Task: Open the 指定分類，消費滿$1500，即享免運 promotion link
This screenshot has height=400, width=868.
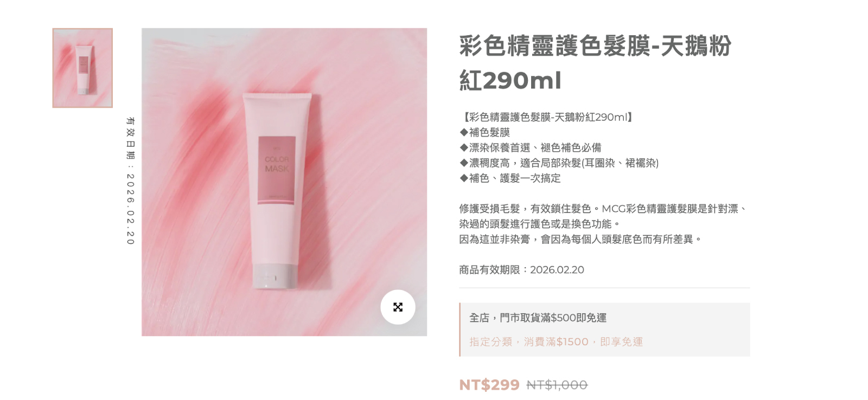Action: (556, 342)
